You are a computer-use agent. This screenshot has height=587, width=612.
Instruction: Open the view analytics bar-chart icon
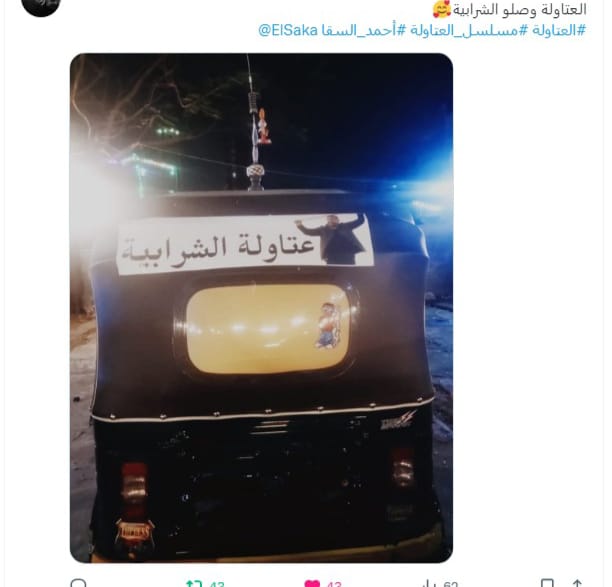click(429, 584)
